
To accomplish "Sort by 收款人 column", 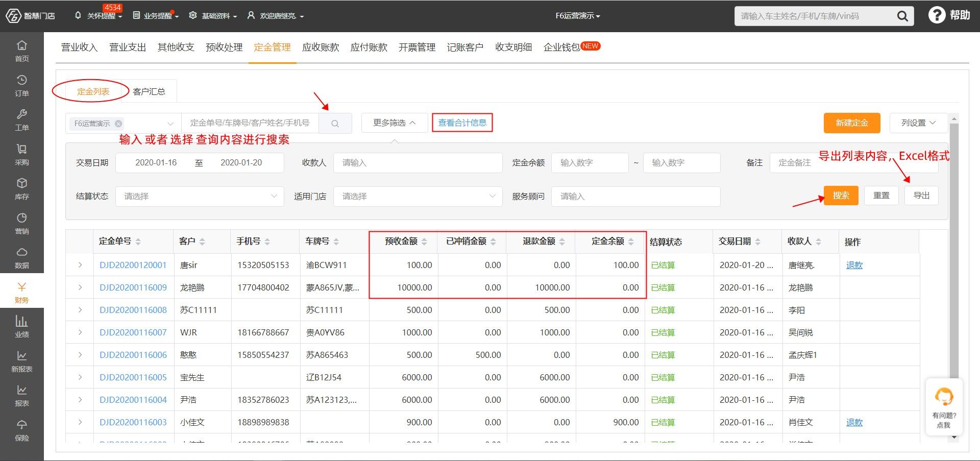I will tap(818, 241).
